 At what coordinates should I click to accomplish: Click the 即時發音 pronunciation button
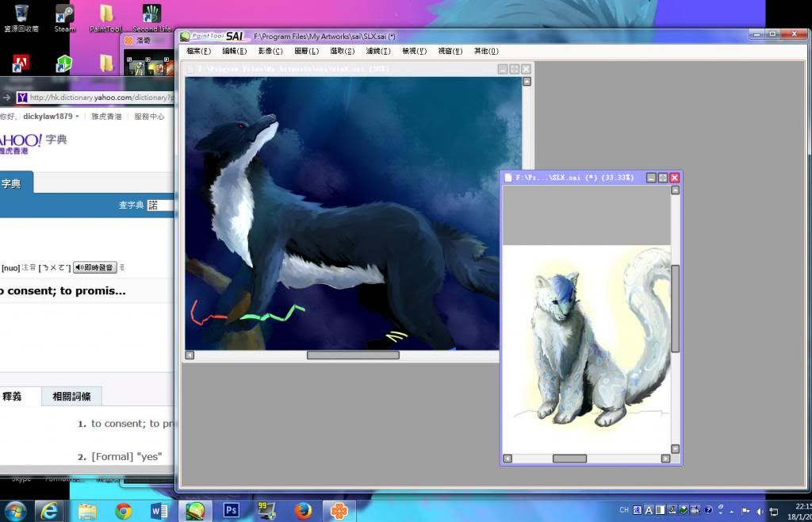[95, 268]
